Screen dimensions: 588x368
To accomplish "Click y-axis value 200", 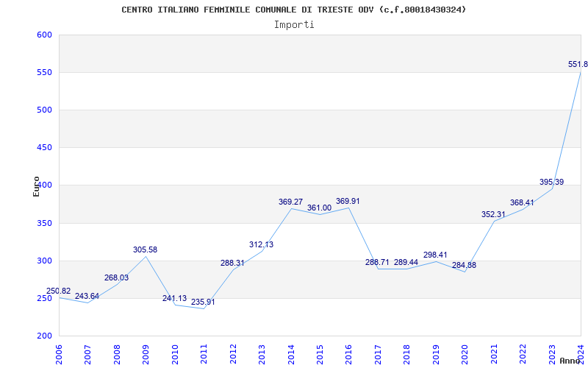I will [44, 336].
